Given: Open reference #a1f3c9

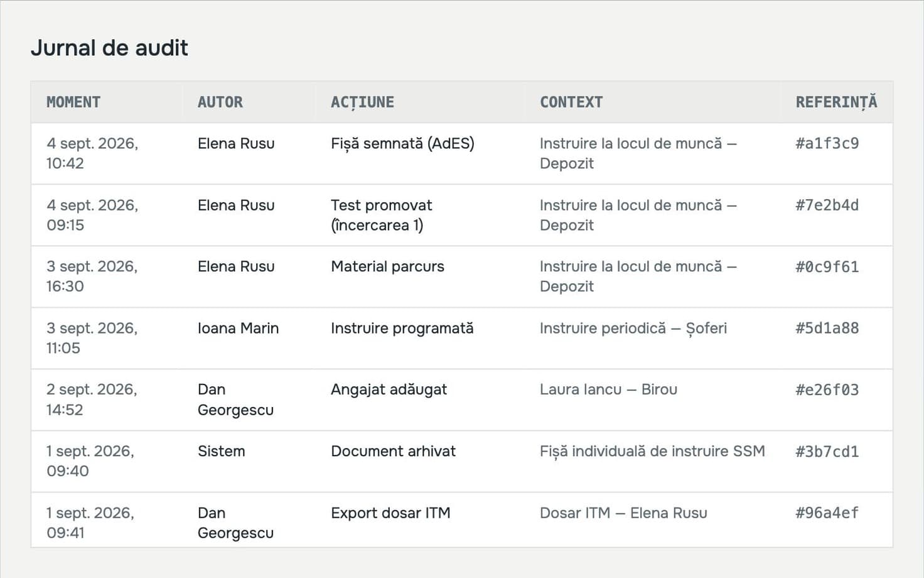Looking at the screenshot, I should (827, 143).
